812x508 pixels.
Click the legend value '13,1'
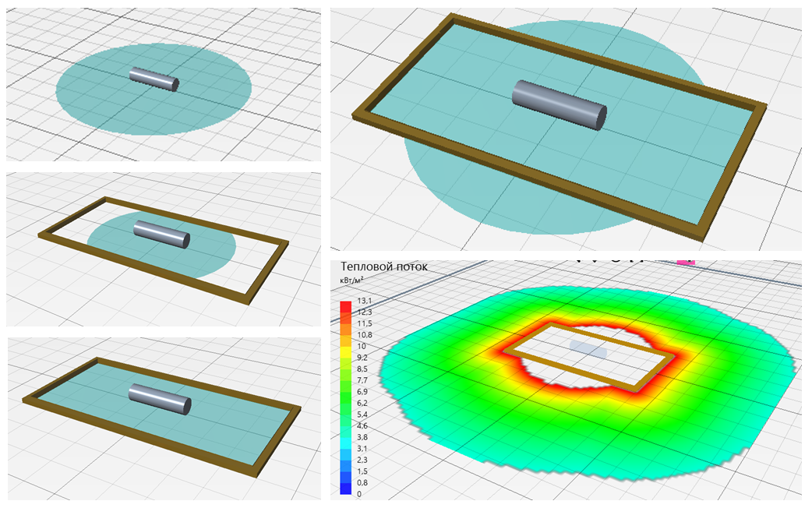click(365, 301)
